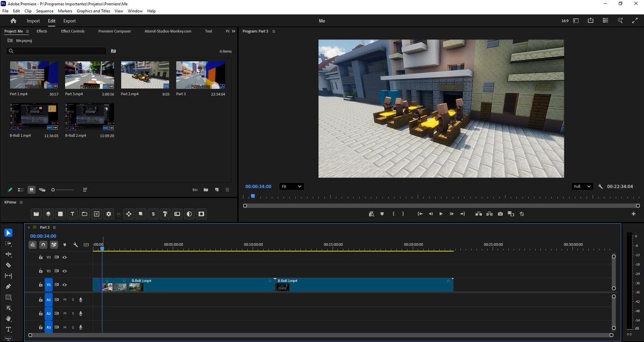Mute the A1 audio track

(65, 300)
